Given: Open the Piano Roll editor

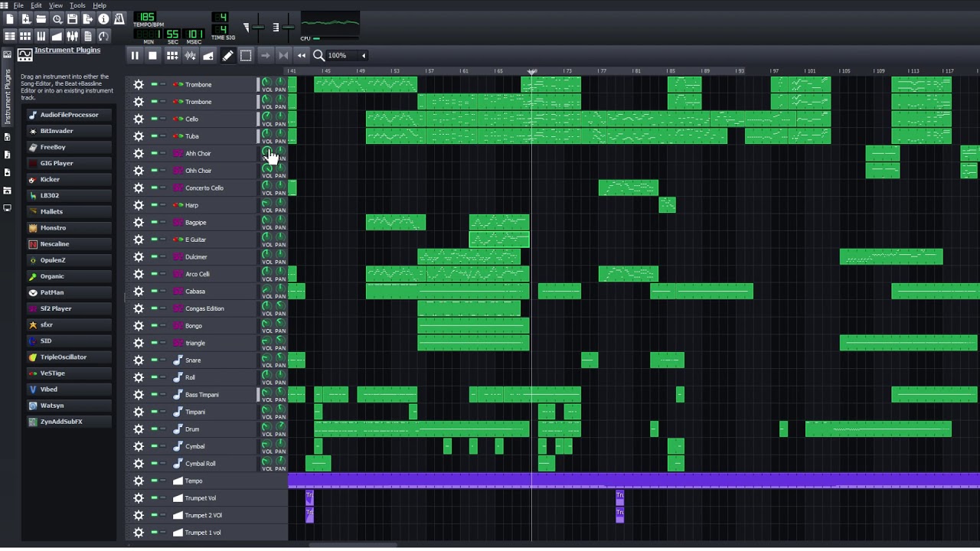Looking at the screenshot, I should 41,36.
